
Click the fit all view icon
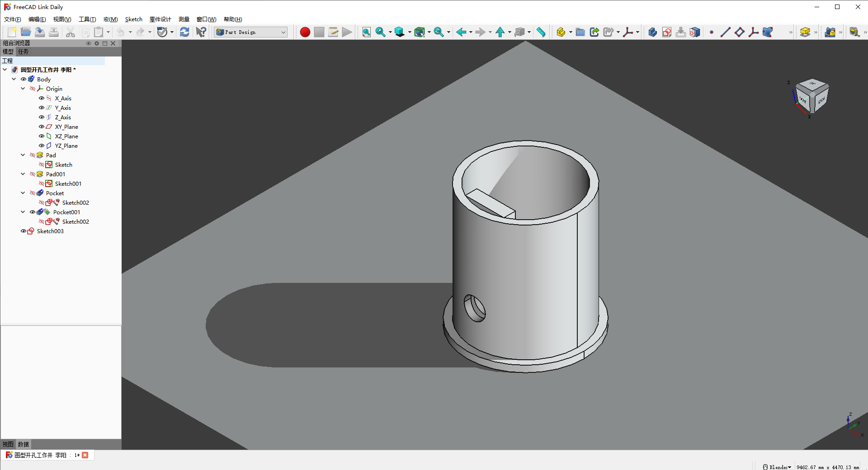pyautogui.click(x=366, y=32)
